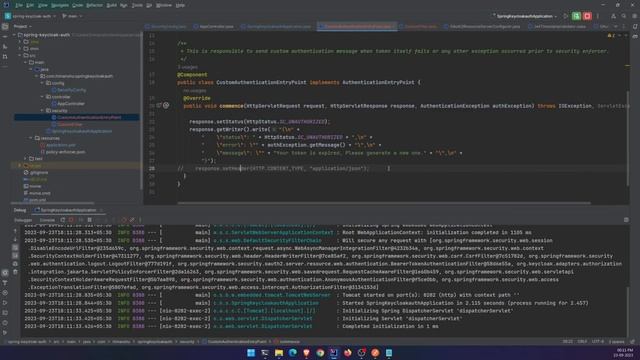Click the warnings indicator in editor
This screenshot has width=640, height=360.
click(611, 36)
